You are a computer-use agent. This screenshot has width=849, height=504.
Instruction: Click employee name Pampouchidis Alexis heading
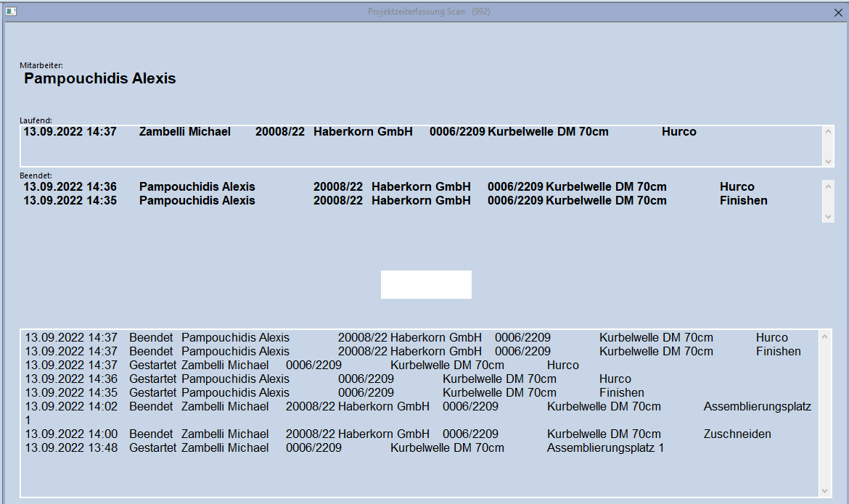tap(100, 78)
